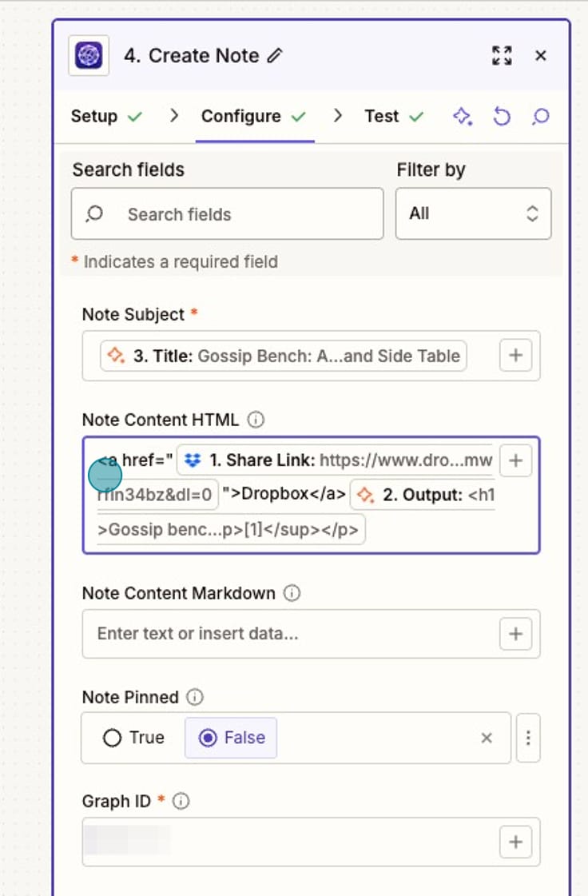Open insert data menu for Graph ID
Viewport: 588px width, 896px height.
[515, 841]
